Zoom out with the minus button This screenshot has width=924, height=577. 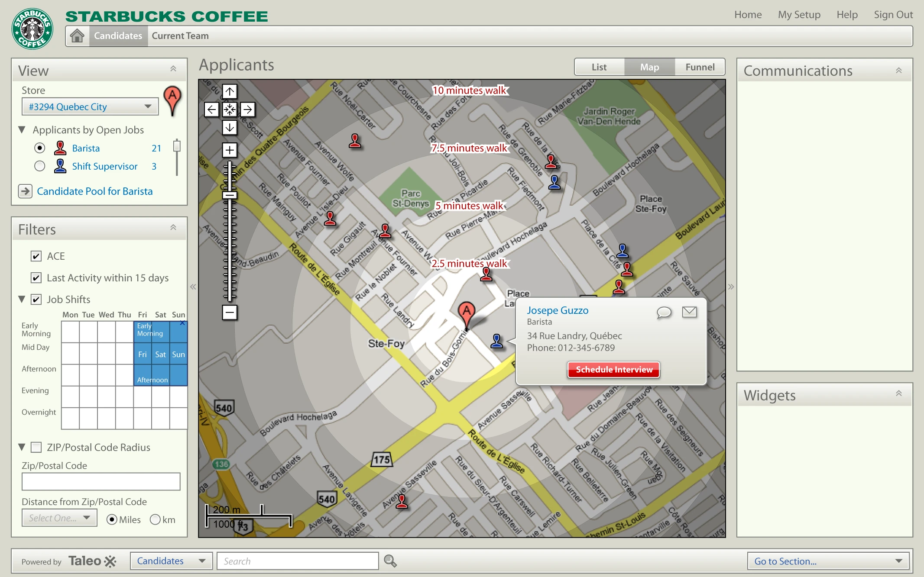(230, 312)
